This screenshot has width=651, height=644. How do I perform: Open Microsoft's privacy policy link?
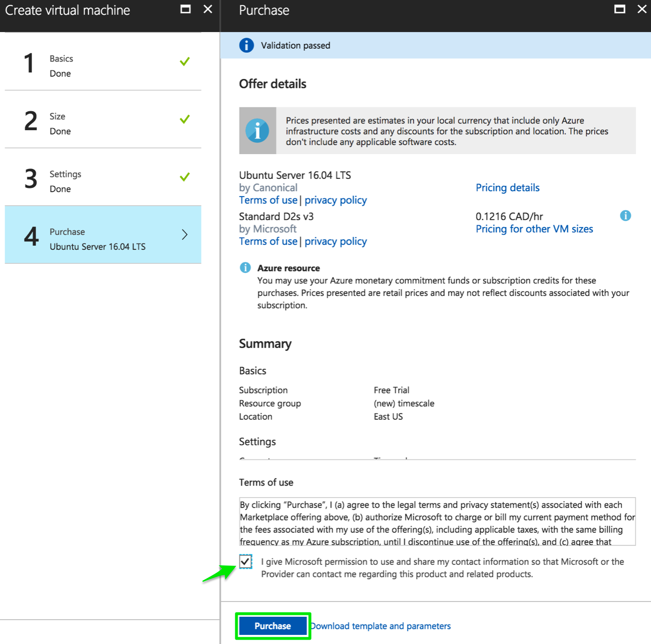tap(336, 241)
